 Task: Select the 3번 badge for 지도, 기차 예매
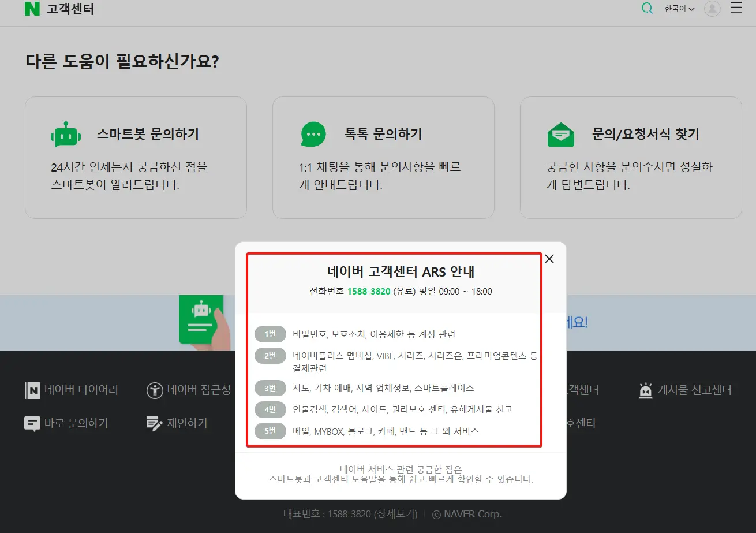click(270, 388)
